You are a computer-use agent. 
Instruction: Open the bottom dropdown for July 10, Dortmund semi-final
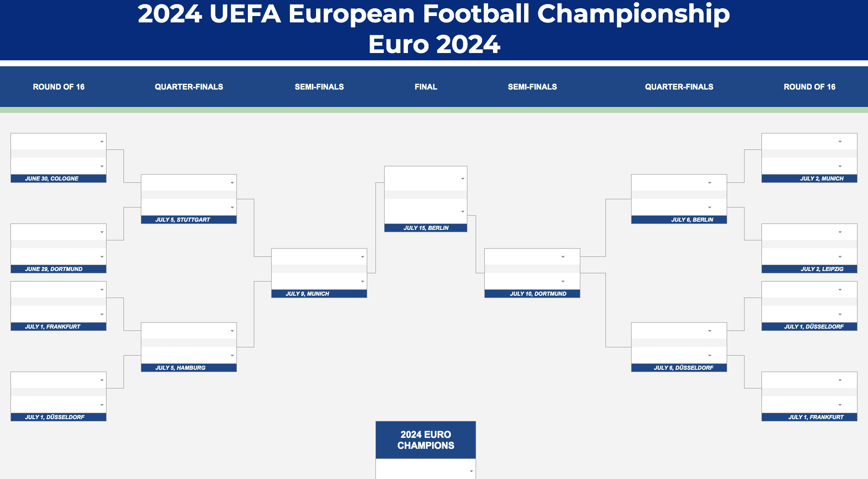click(x=563, y=282)
